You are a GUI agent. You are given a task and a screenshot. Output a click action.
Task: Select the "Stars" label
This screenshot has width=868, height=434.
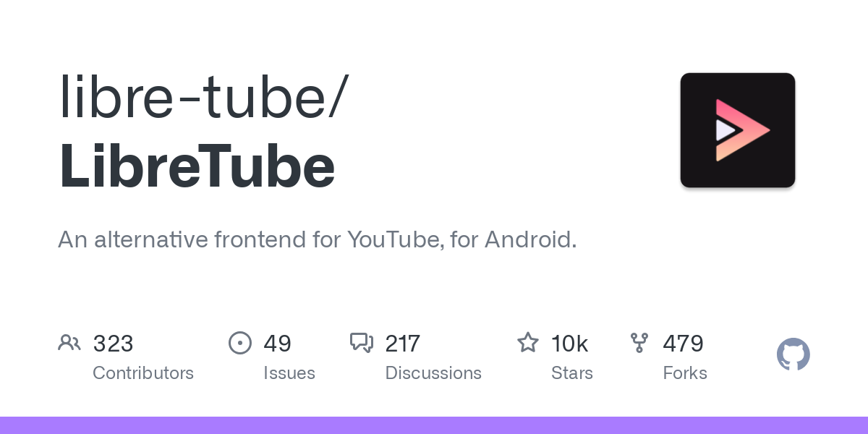click(572, 373)
